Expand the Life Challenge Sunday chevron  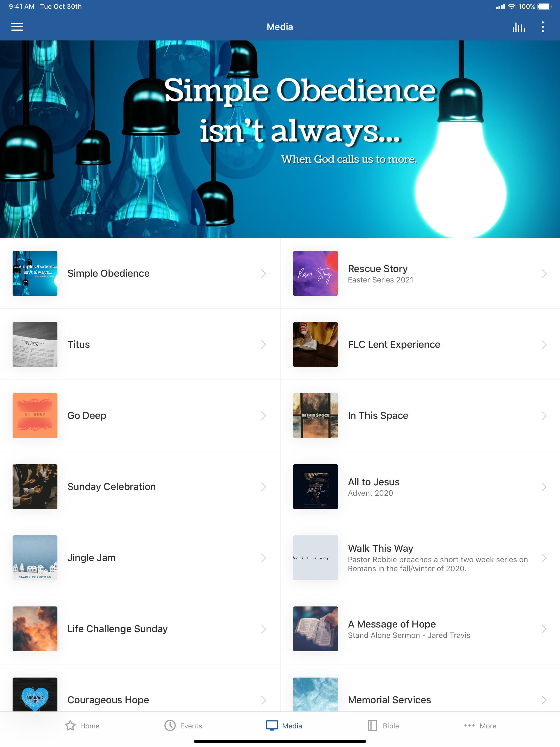(263, 629)
